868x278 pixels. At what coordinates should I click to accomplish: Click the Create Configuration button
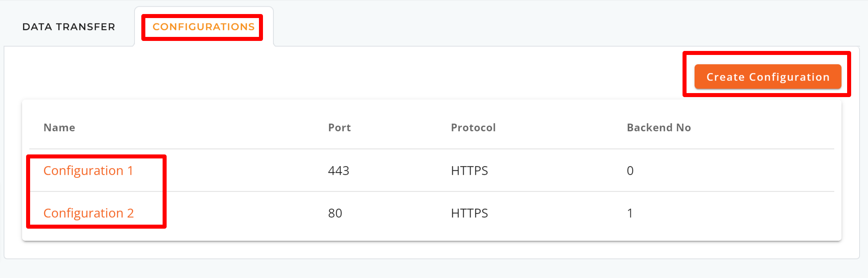(x=768, y=77)
